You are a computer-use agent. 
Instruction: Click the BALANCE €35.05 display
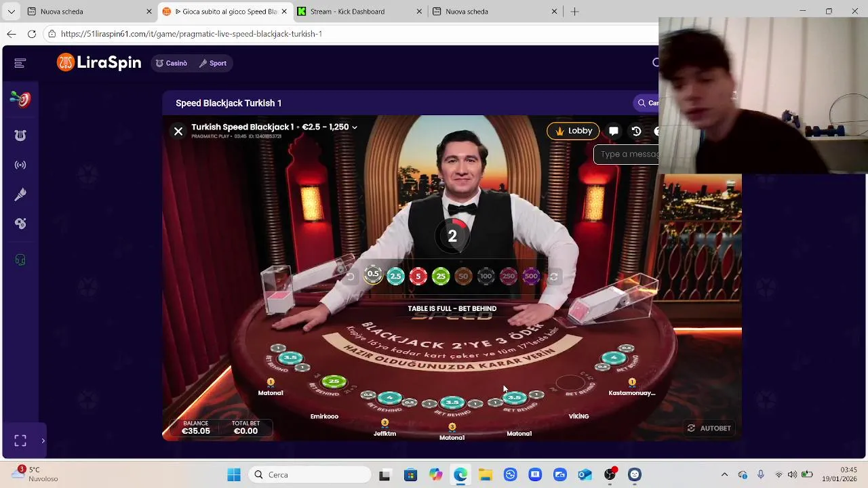tap(196, 427)
